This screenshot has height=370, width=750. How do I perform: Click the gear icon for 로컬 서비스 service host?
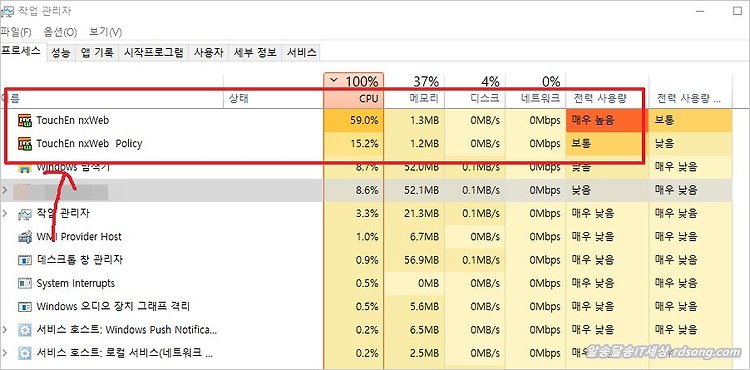24,353
